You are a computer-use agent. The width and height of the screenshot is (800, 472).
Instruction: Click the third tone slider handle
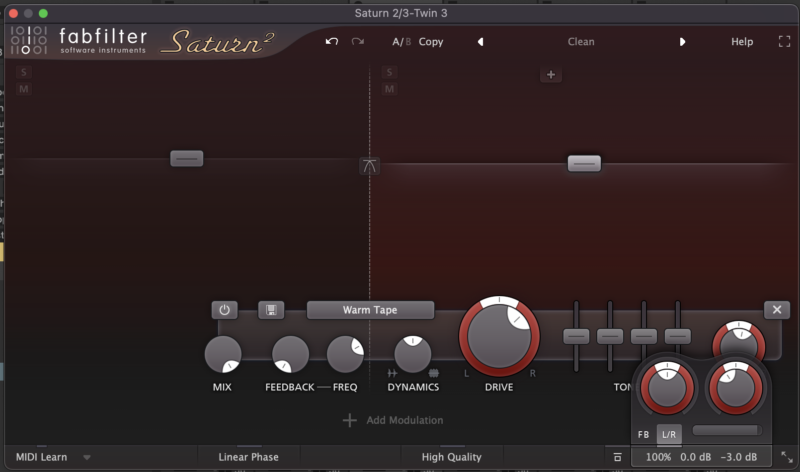pos(644,336)
